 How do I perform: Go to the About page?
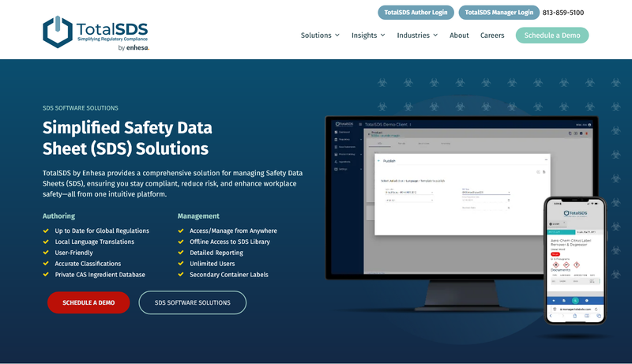tap(459, 36)
